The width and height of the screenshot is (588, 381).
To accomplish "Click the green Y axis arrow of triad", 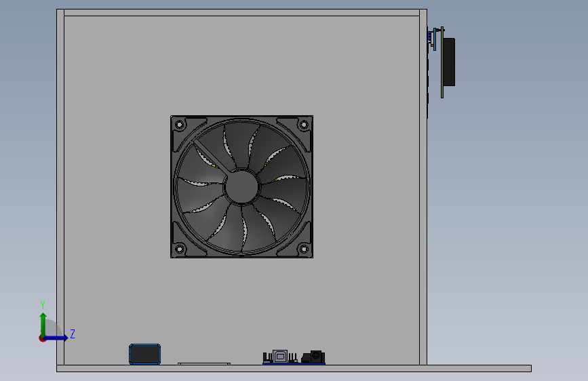I will pos(43,324).
